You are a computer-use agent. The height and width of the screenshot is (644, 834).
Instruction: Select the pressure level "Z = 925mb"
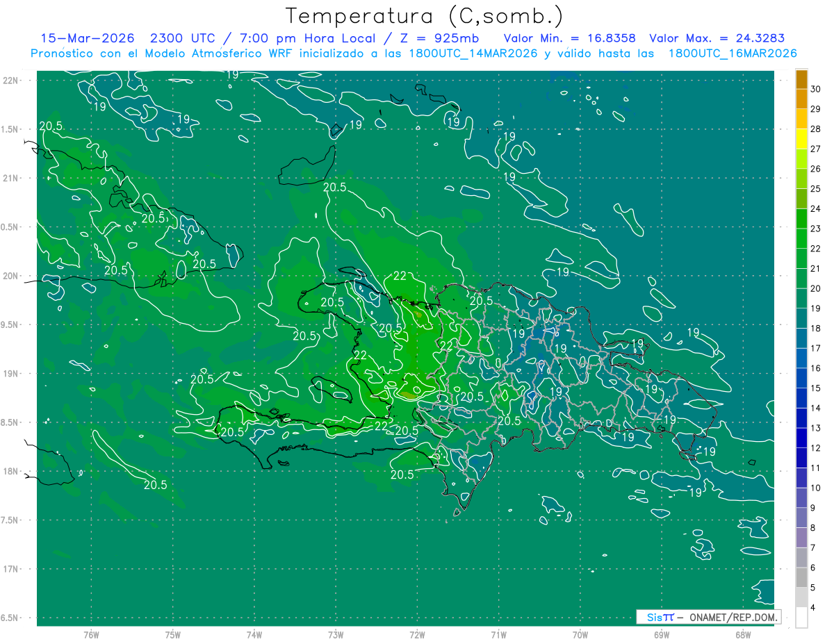click(439, 38)
